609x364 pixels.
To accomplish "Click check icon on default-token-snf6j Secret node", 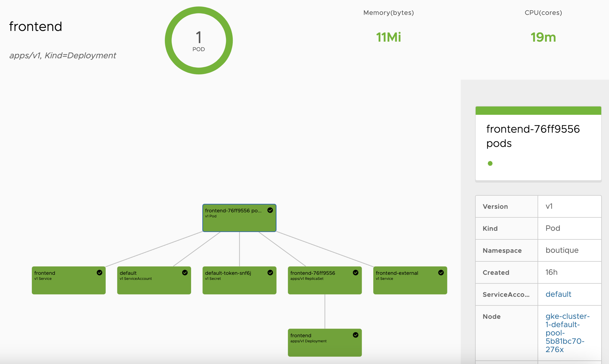I will (270, 273).
